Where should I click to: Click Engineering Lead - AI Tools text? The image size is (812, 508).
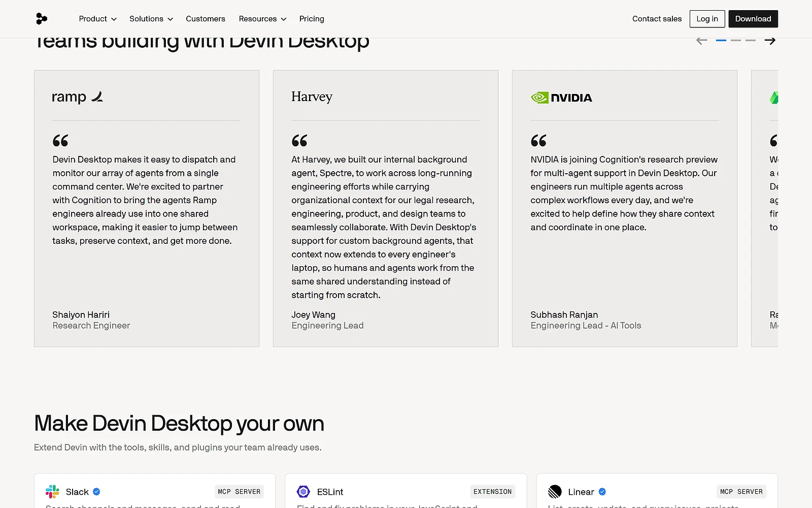pyautogui.click(x=586, y=326)
